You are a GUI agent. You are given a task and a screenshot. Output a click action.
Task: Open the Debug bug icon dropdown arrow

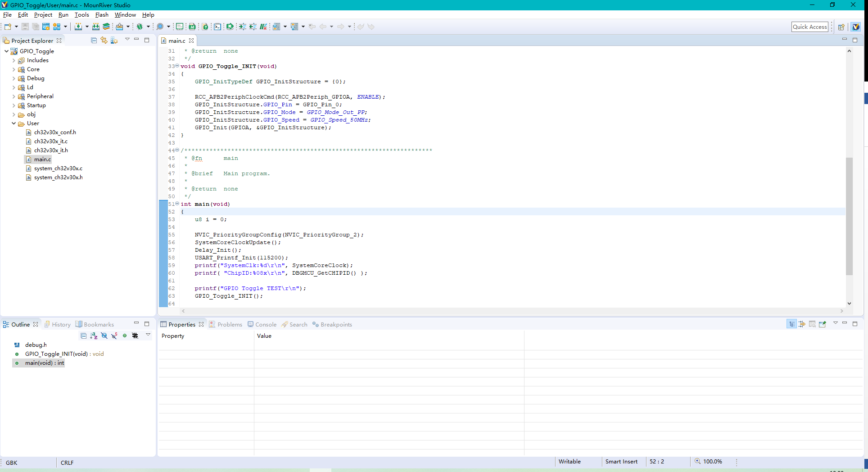tap(148, 27)
